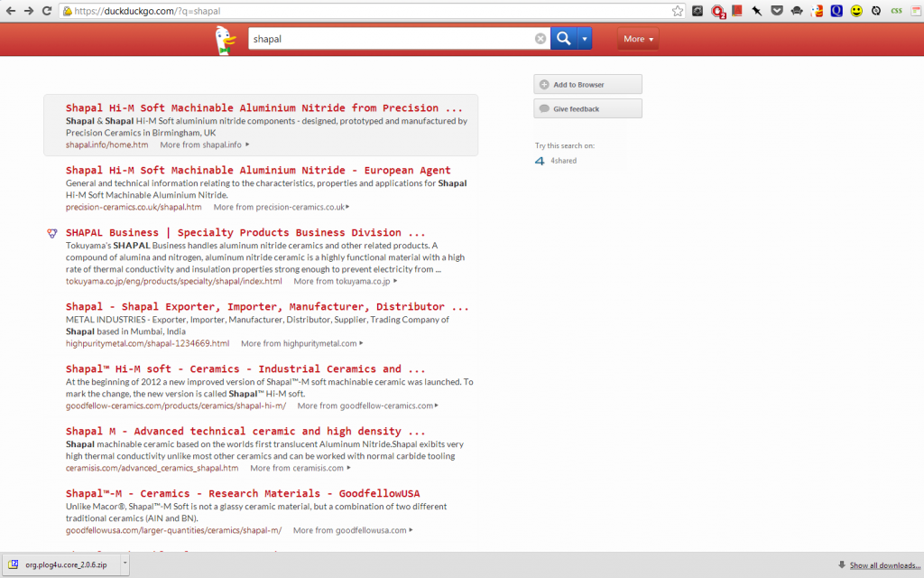The image size is (924, 578).
Task: Open 'Shapal M - Advanced technical ceramic' result
Action: coord(245,432)
